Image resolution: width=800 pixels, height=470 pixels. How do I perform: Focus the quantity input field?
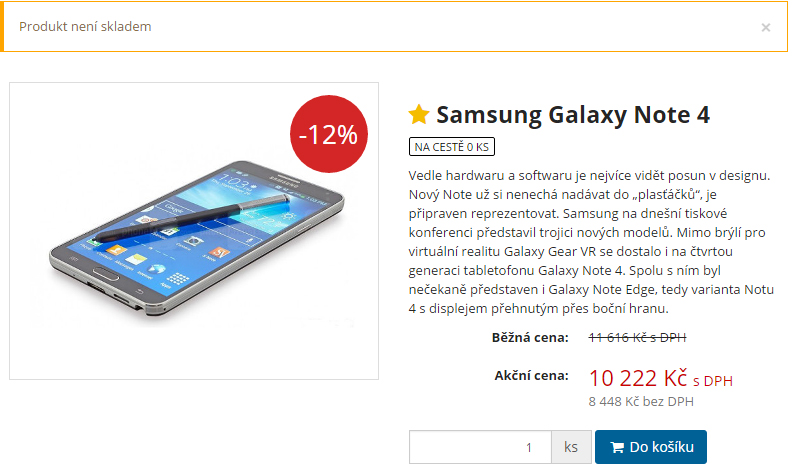tap(480, 447)
